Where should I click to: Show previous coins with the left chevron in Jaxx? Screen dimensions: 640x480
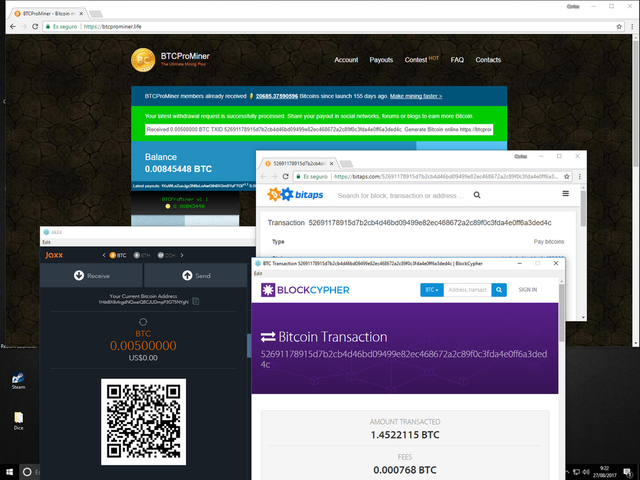104,255
